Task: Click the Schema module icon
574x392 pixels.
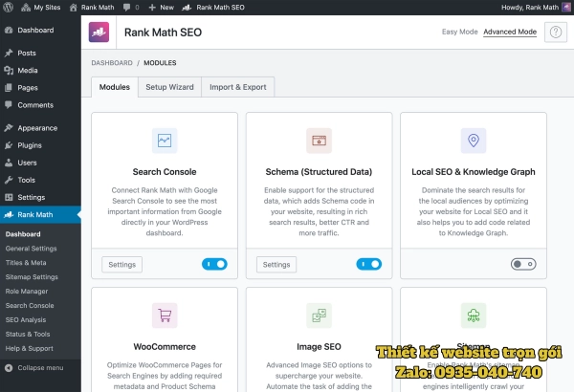Action: point(319,141)
